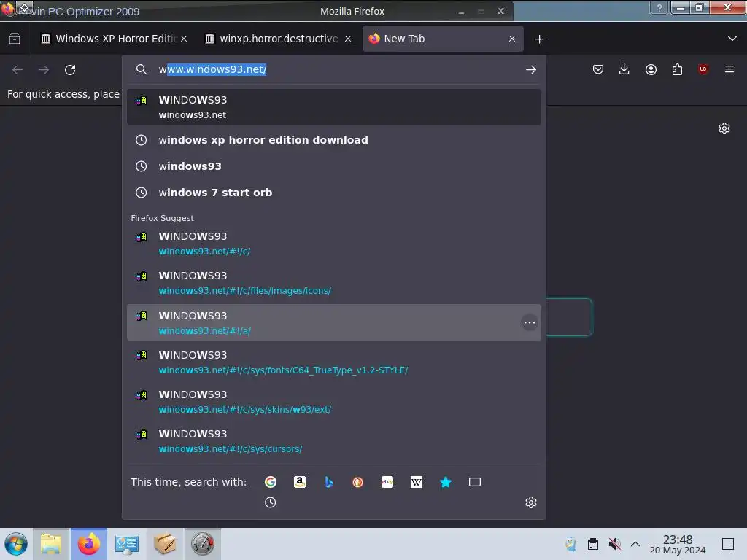Open the Firefox application menu
This screenshot has height=560, width=747.
tap(729, 69)
